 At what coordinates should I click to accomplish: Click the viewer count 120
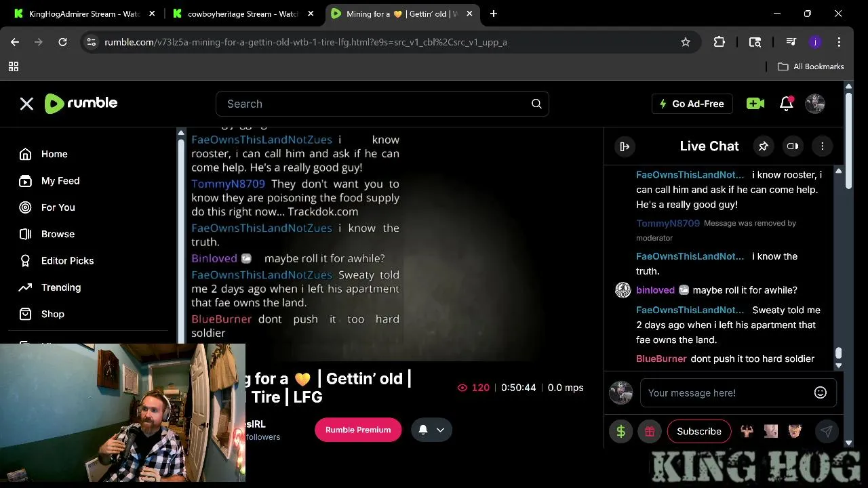pos(473,388)
